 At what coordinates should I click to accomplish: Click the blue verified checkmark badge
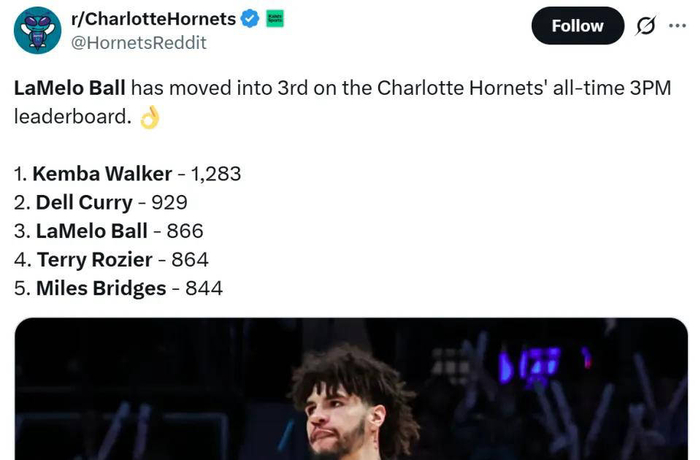[x=251, y=19]
